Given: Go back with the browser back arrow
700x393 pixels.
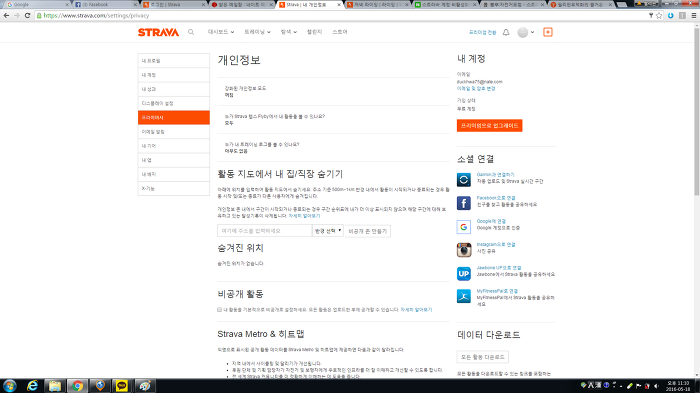Looking at the screenshot, I should point(6,15).
